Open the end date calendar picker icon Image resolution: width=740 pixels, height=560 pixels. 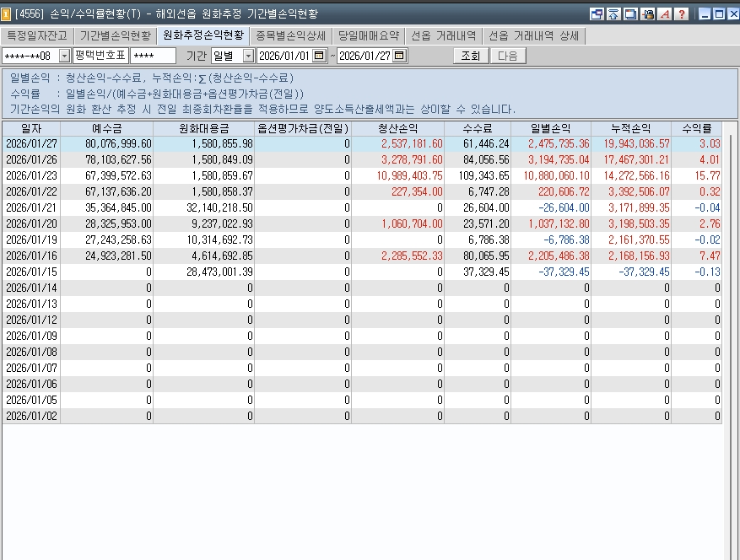(x=399, y=56)
